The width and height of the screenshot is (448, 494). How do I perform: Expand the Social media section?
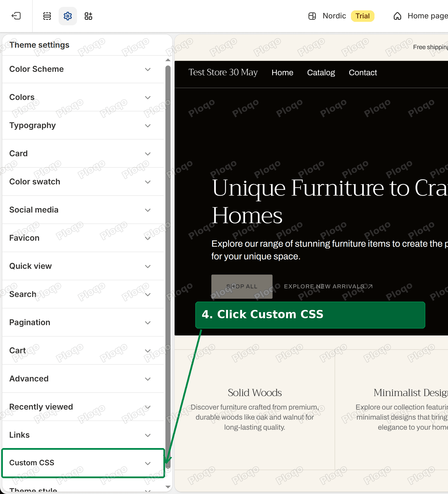click(83, 210)
